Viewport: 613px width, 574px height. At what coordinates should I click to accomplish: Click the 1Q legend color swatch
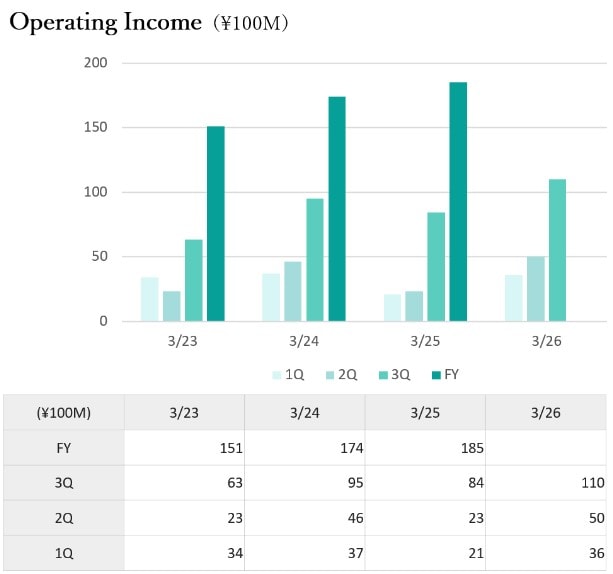point(277,375)
